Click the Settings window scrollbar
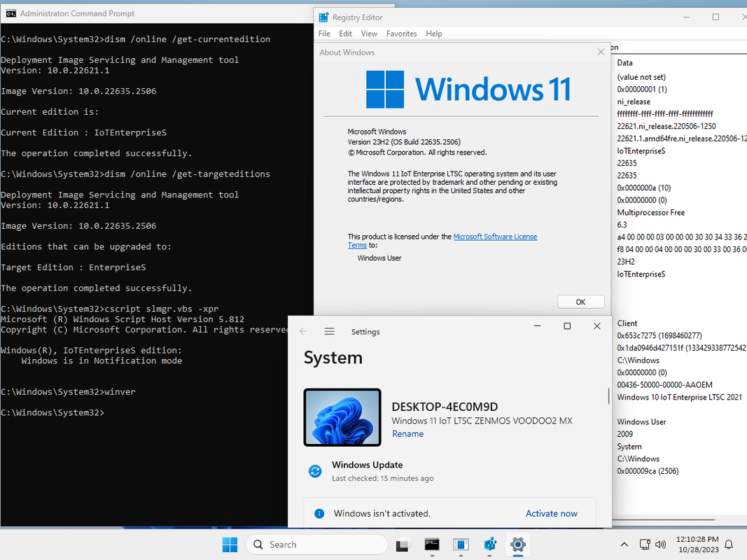Viewport: 747px width, 560px height. (608, 396)
